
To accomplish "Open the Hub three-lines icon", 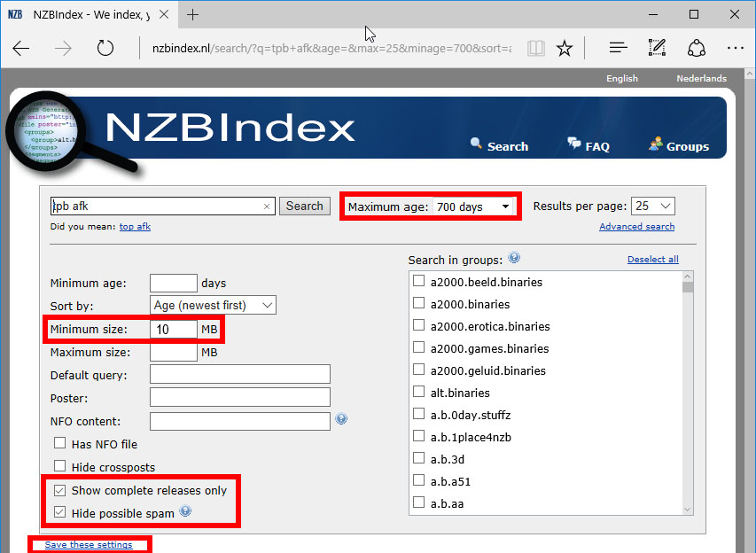I will [618, 48].
